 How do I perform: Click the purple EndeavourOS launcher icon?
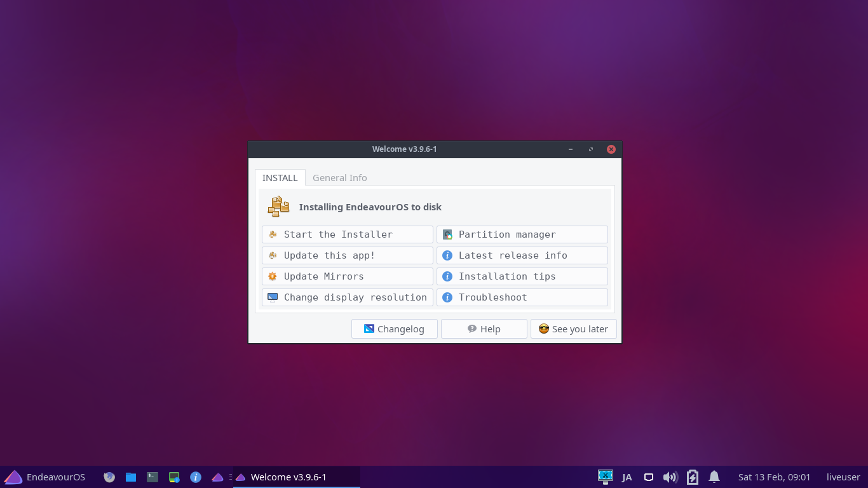pyautogui.click(x=217, y=477)
